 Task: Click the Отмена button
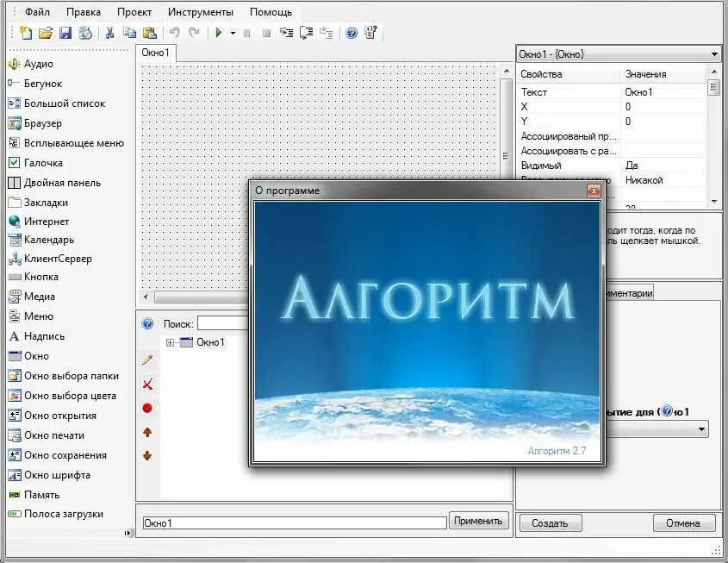point(683,523)
